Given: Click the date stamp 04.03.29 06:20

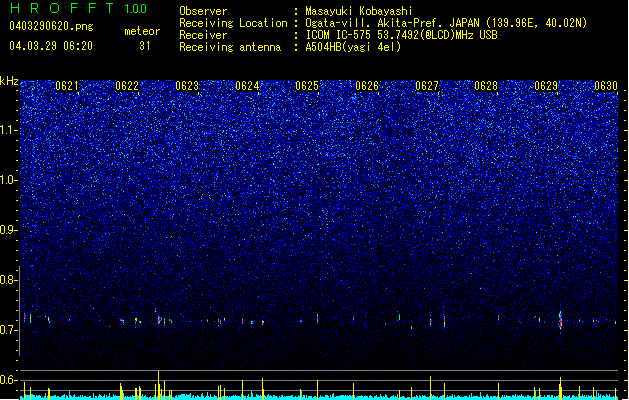Looking at the screenshot, I should click(x=51, y=46).
